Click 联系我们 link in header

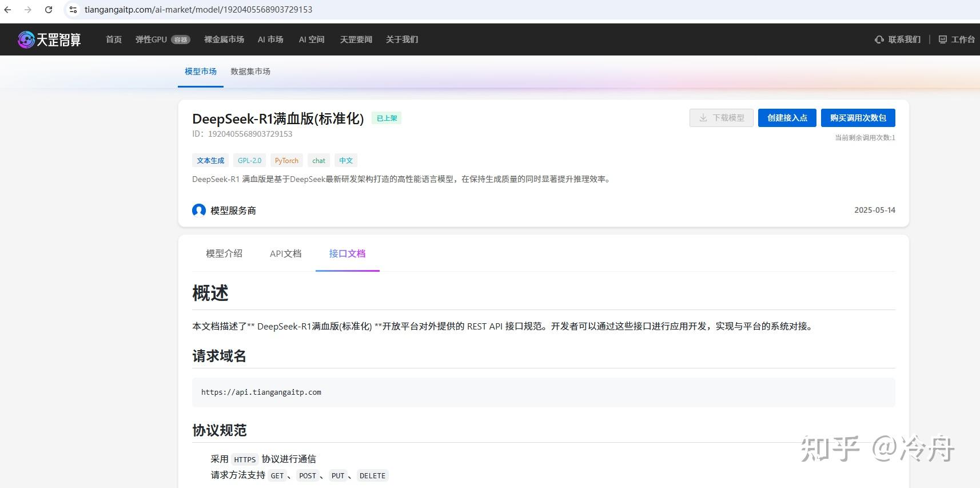click(x=905, y=39)
